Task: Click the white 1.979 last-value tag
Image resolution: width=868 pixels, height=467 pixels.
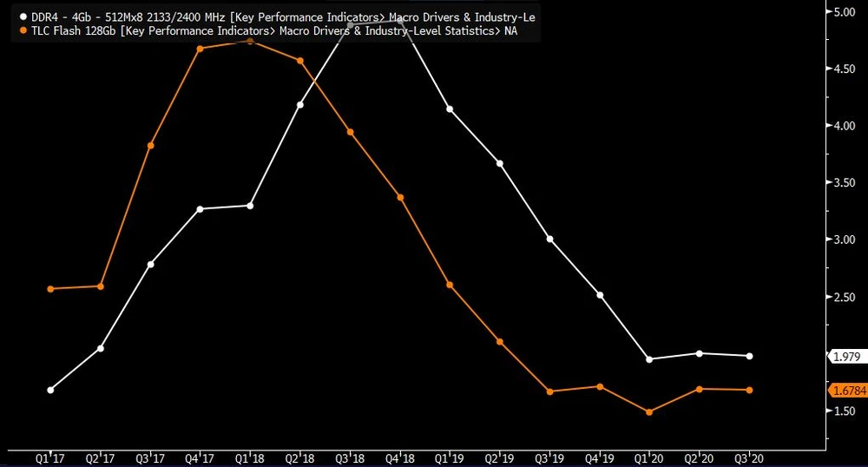Action: click(x=847, y=357)
